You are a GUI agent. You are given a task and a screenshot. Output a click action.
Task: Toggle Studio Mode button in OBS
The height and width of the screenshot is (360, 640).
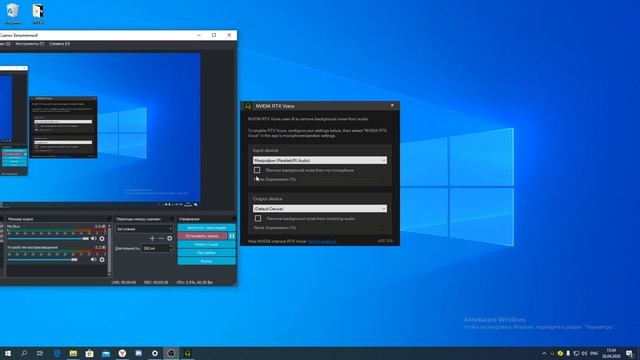pyautogui.click(x=207, y=244)
